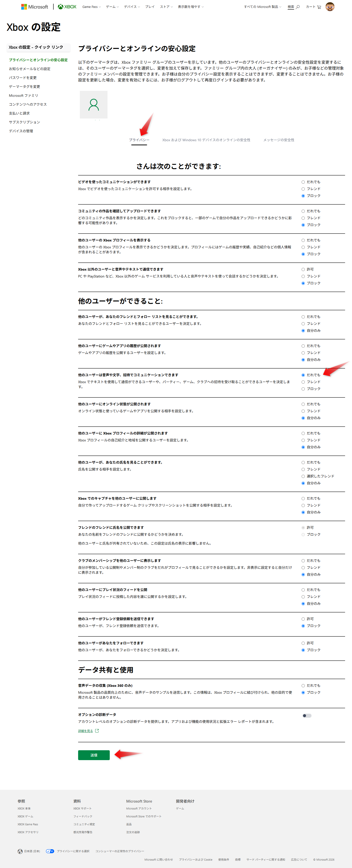The image size is (352, 868).
Task: Open the プレイ header menu item
Action: pyautogui.click(x=150, y=7)
